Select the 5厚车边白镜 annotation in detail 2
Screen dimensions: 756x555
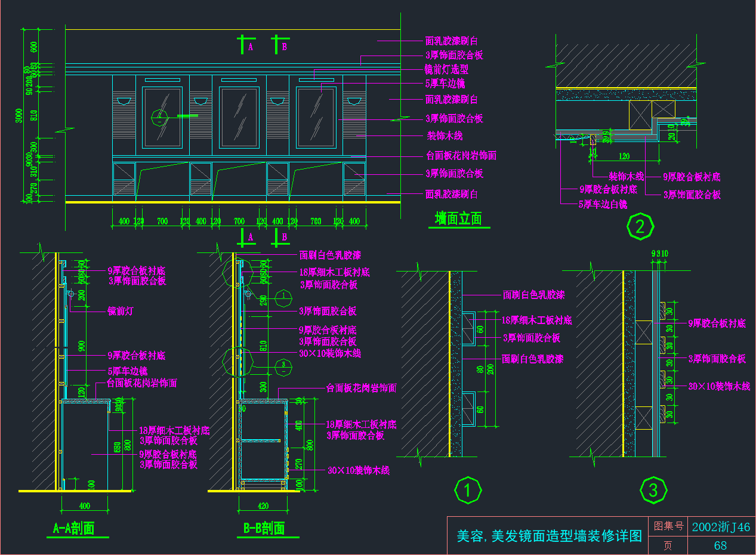pyautogui.click(x=603, y=204)
